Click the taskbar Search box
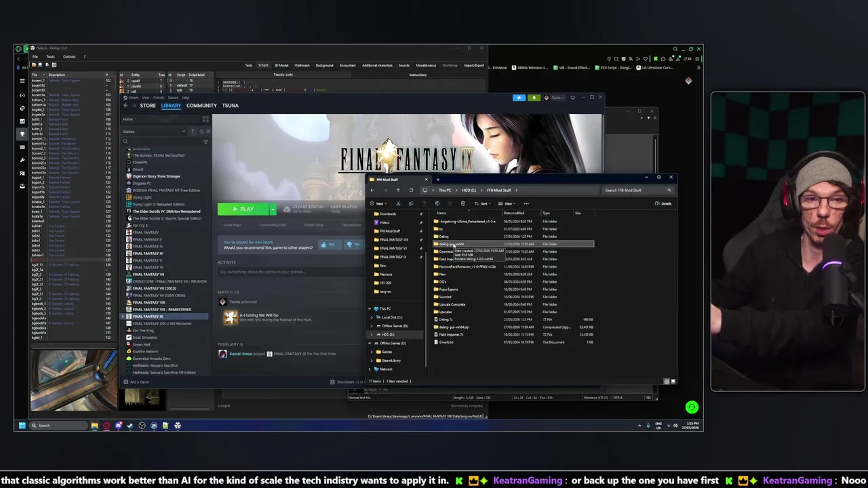The width and height of the screenshot is (868, 488). click(x=57, y=426)
